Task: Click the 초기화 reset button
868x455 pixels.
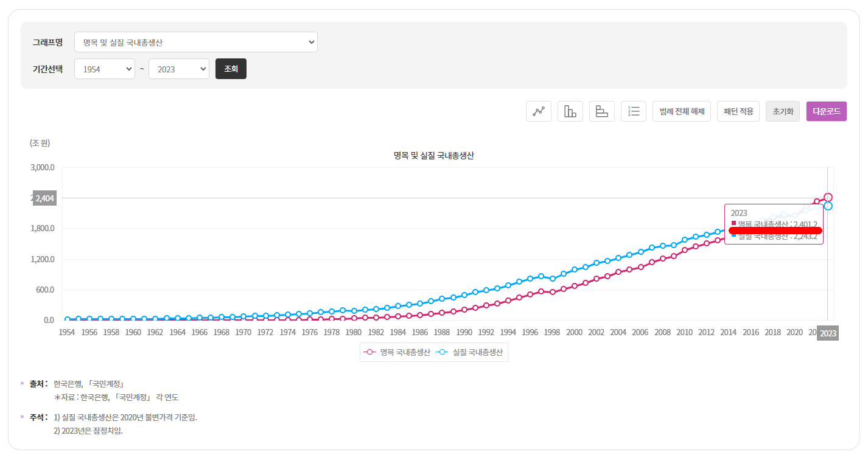Action: (x=783, y=111)
